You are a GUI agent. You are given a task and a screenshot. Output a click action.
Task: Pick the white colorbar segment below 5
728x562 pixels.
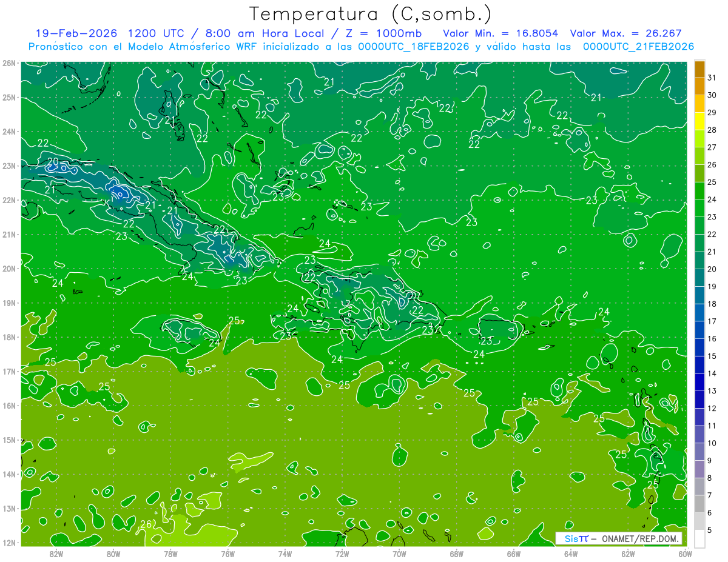click(x=699, y=538)
